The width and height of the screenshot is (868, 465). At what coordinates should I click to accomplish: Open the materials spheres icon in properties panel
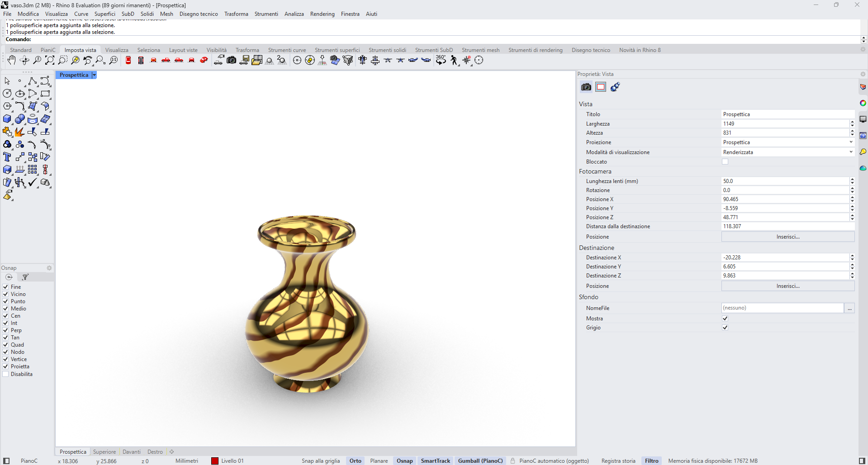click(615, 87)
